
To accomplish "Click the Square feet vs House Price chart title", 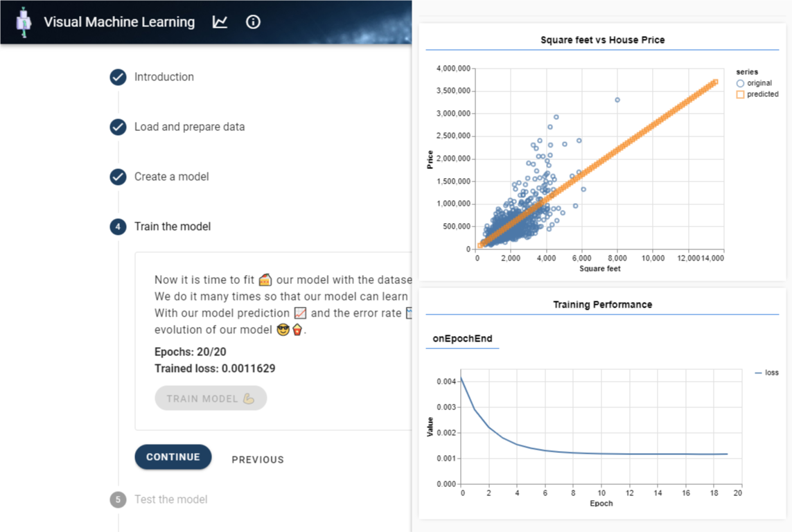I will (601, 39).
